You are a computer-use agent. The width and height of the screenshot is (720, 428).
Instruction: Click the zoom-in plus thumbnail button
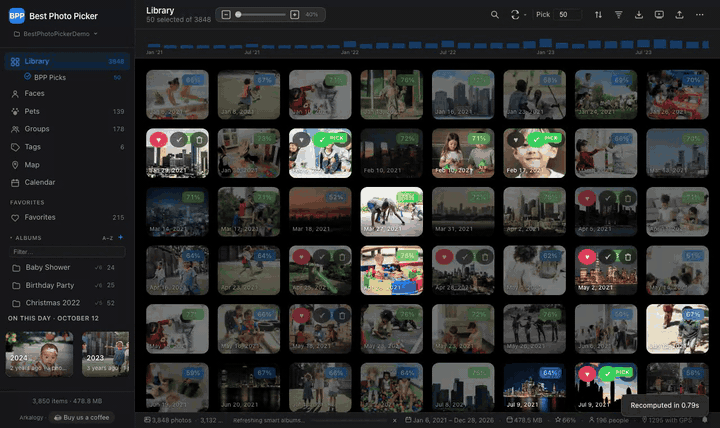295,15
